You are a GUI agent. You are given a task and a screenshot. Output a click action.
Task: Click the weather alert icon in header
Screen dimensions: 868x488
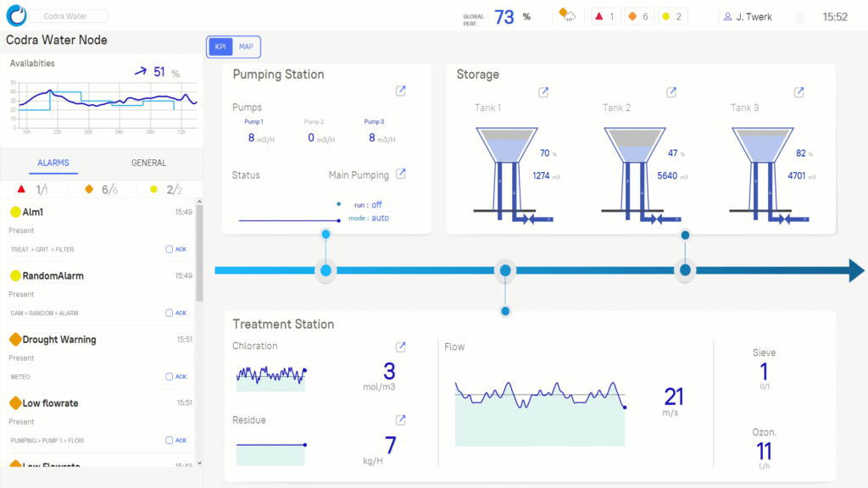click(x=567, y=16)
